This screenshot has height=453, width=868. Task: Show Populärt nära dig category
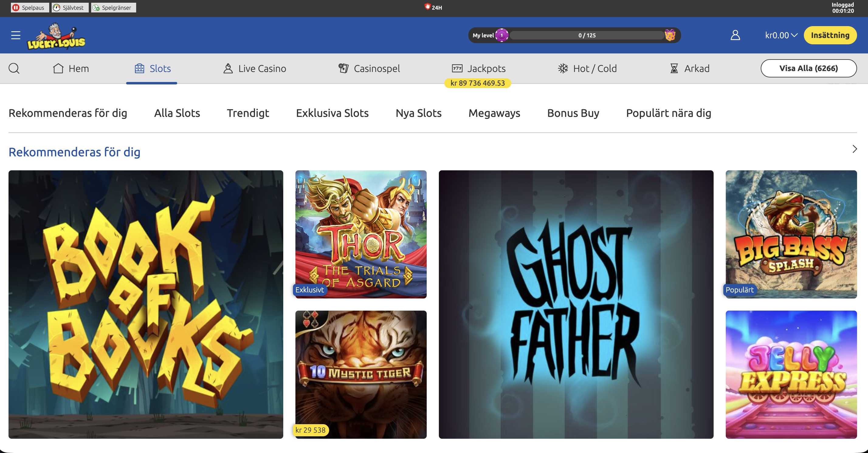(x=669, y=113)
